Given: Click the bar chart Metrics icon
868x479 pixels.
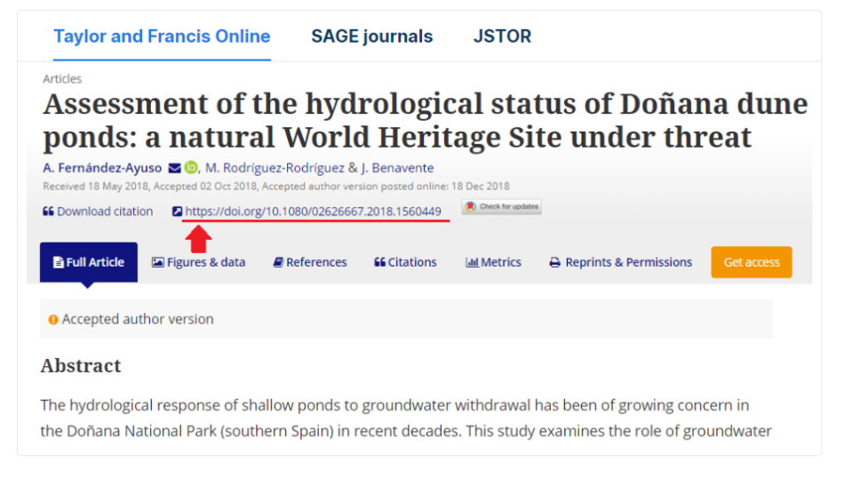Looking at the screenshot, I should [x=472, y=262].
